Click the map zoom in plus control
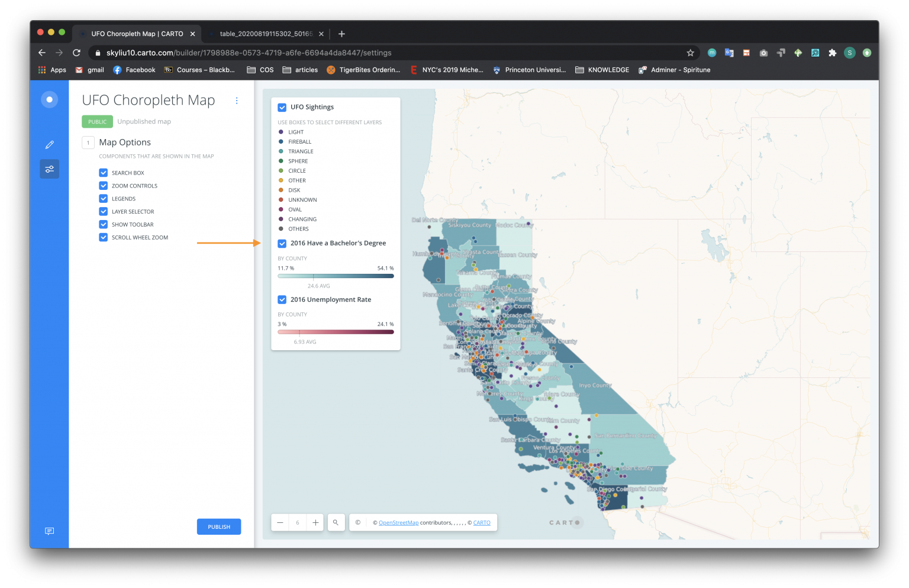 tap(315, 522)
